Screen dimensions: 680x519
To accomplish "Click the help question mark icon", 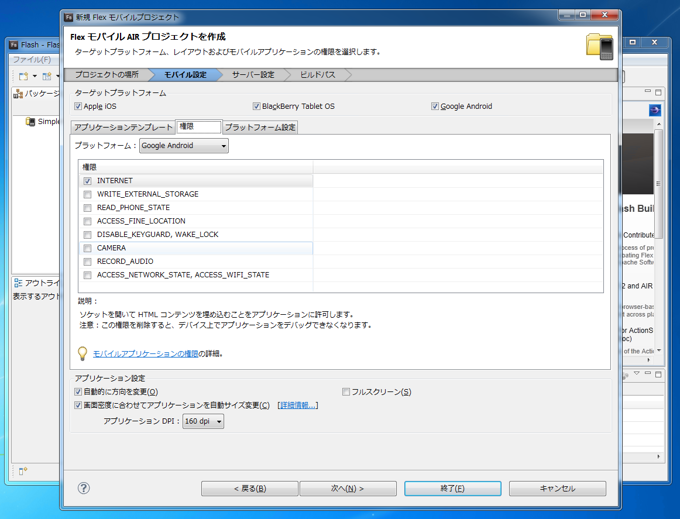I will click(x=84, y=488).
